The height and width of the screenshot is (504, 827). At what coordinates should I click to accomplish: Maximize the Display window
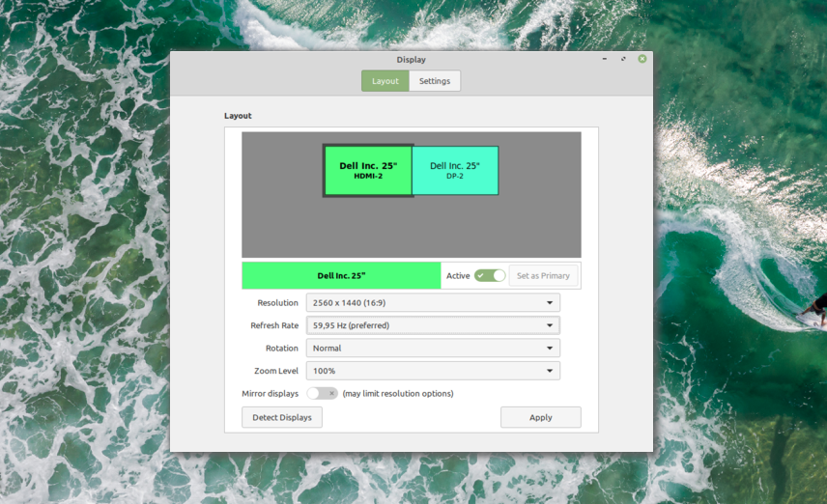(x=624, y=59)
